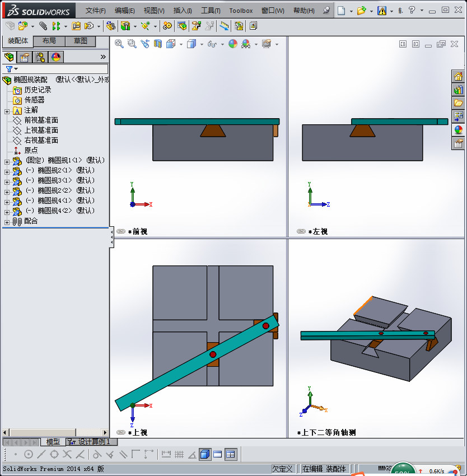Open the ConfigurationManager tab icon
Image resolution: width=467 pixels, height=476 pixels.
tap(40, 57)
